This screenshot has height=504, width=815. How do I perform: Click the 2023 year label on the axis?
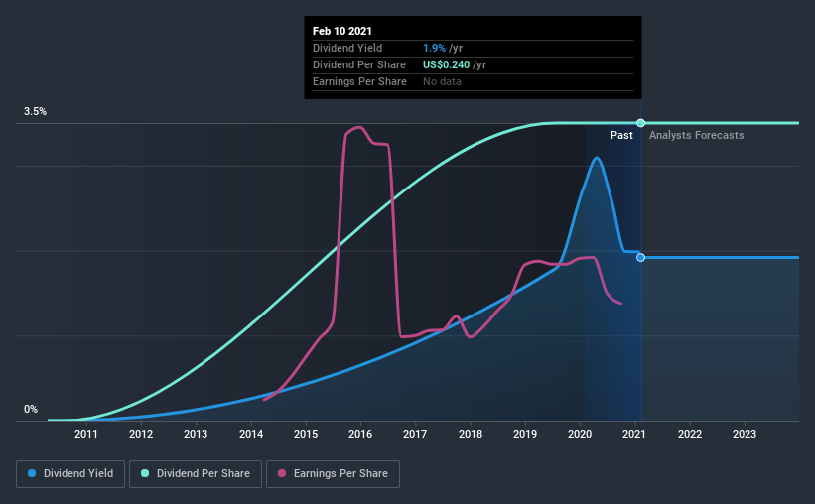(x=745, y=434)
